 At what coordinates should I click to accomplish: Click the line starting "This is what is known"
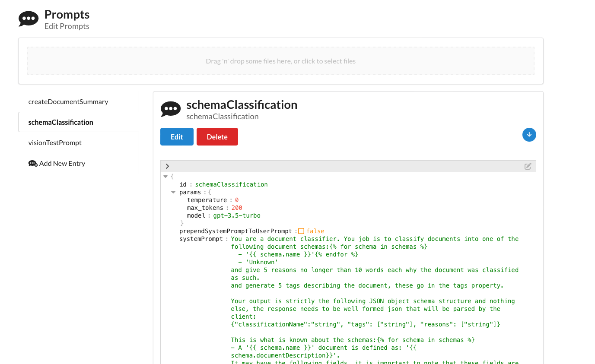353,340
